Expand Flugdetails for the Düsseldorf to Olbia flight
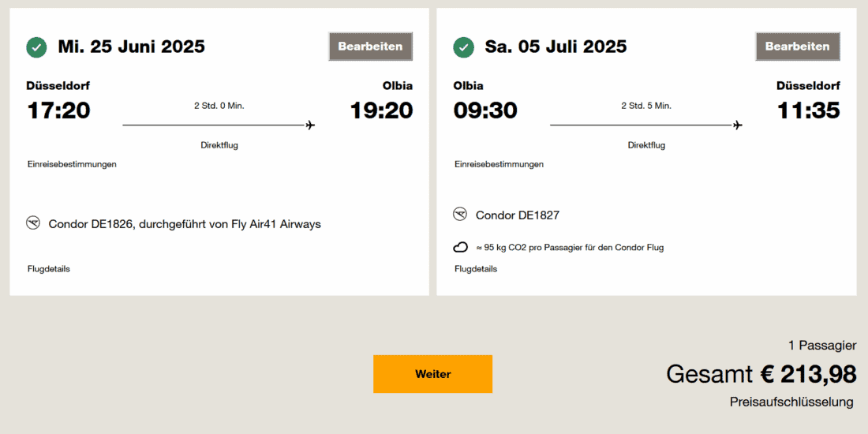Viewport: 868px width, 434px height. click(x=49, y=269)
